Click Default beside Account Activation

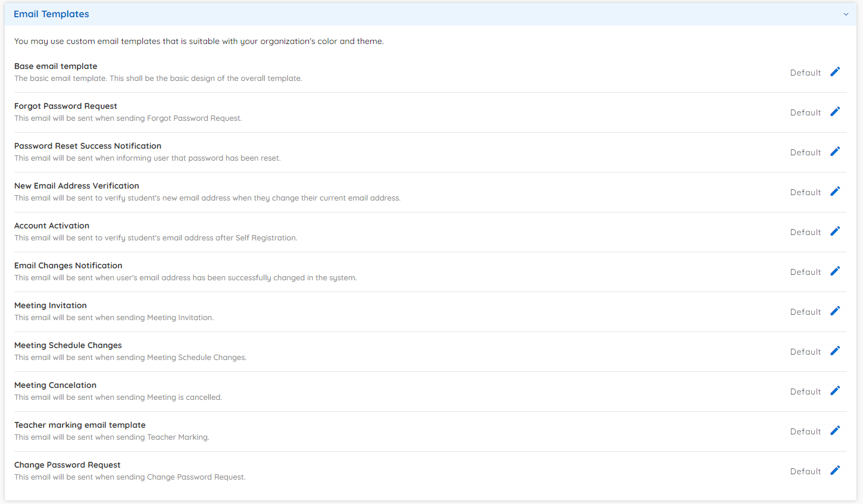click(x=805, y=231)
